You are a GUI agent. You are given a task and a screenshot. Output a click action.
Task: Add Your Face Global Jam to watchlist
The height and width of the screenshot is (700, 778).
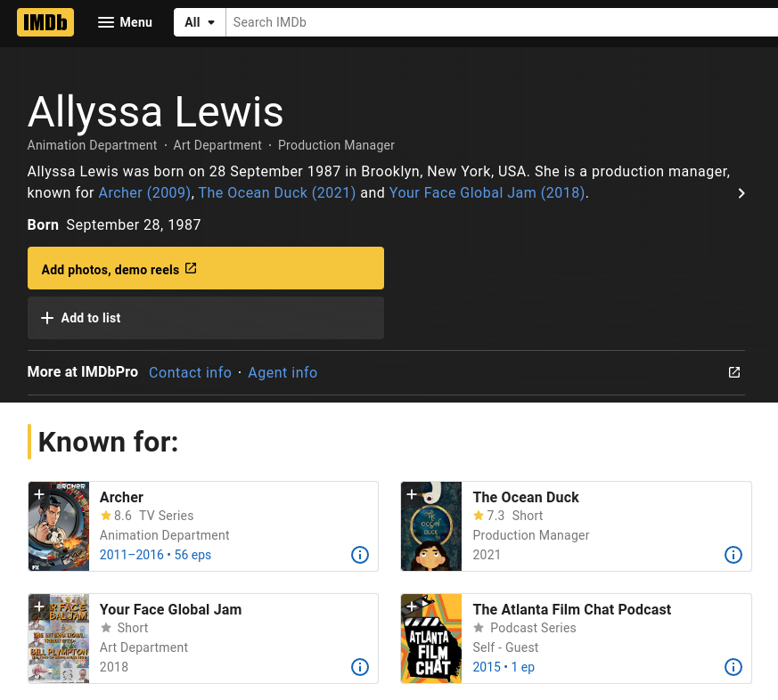click(38, 606)
